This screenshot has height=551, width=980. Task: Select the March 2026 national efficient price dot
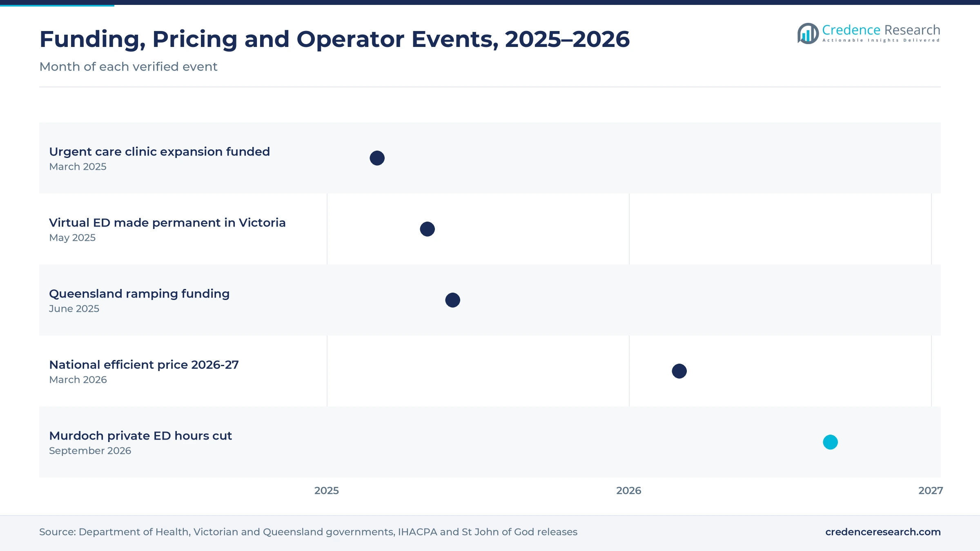(679, 371)
